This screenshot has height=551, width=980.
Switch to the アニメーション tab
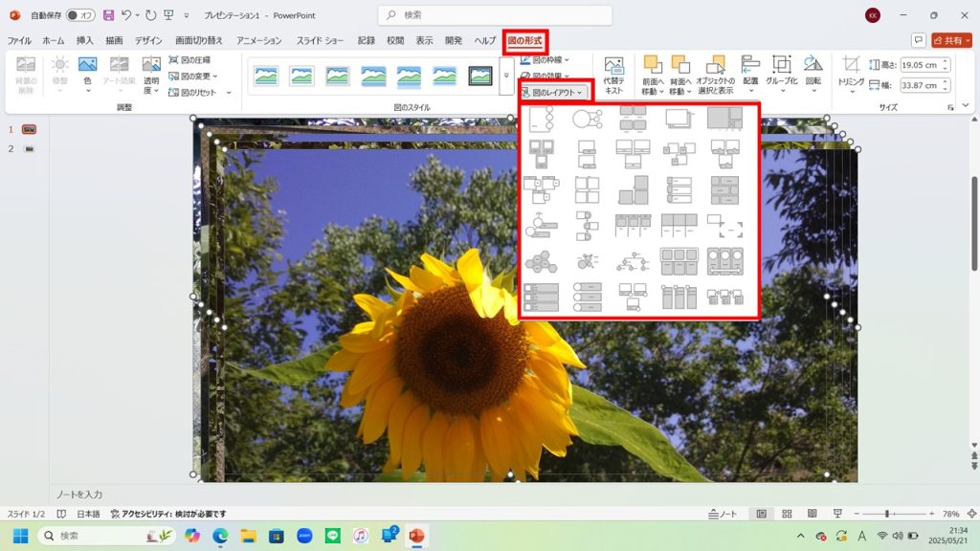click(258, 41)
